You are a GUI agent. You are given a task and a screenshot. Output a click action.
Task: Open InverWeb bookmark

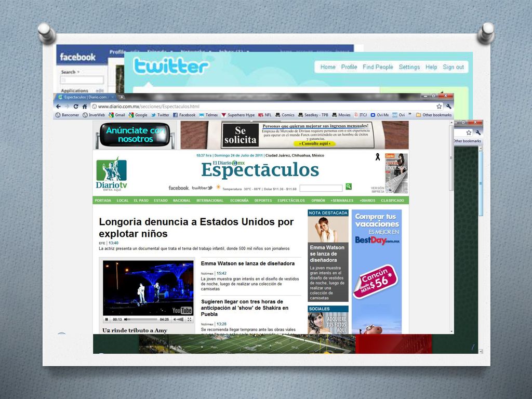click(94, 115)
